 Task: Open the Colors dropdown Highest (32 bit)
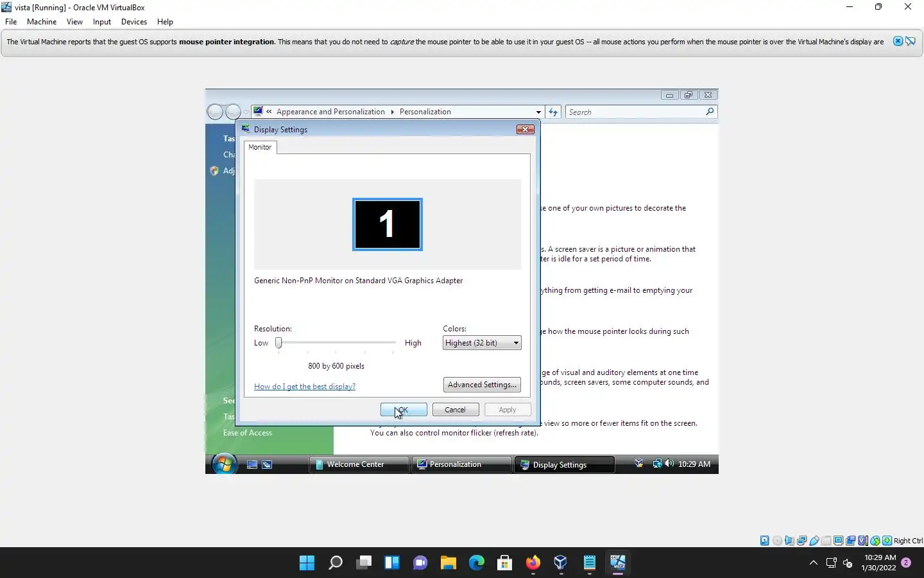482,343
